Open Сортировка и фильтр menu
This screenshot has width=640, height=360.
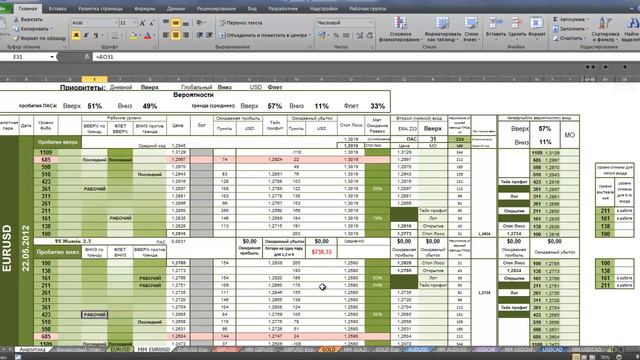pyautogui.click(x=605, y=29)
